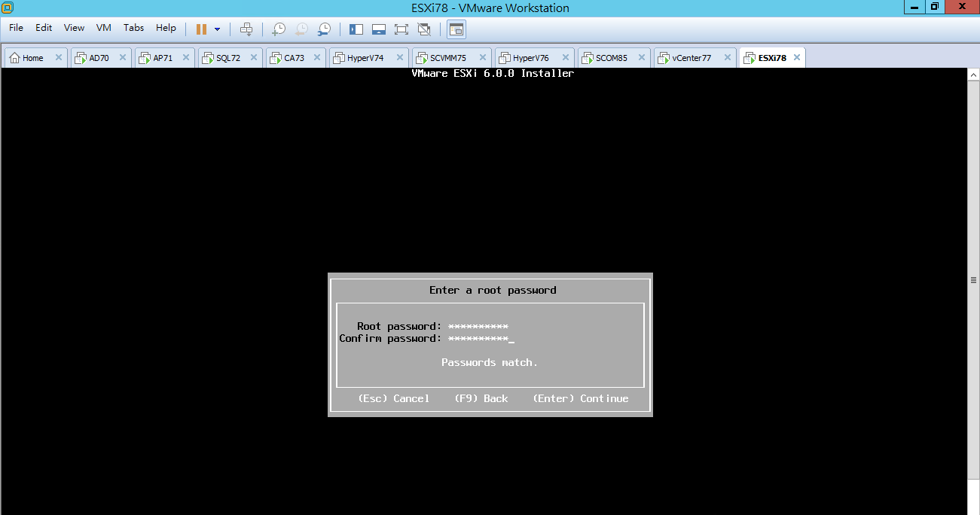
Task: Close the ESXi78 tab
Action: [x=796, y=57]
